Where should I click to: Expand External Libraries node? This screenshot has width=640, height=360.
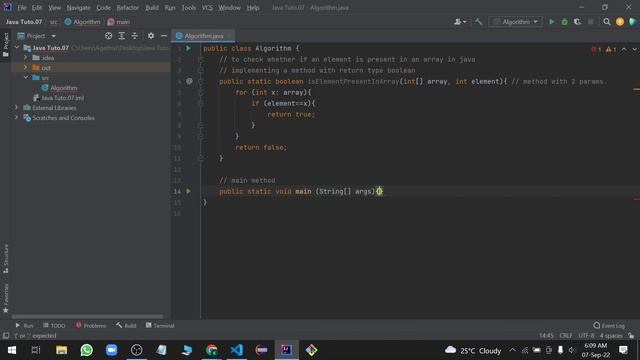[17, 107]
